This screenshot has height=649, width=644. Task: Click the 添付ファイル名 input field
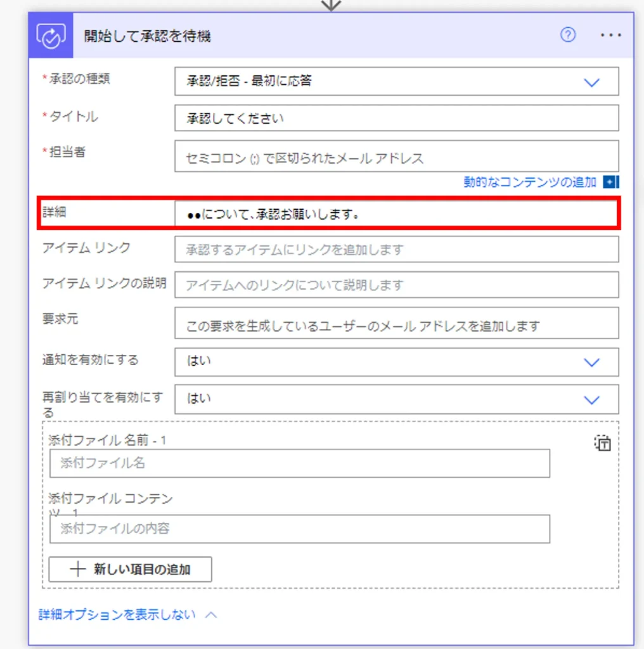tap(299, 463)
